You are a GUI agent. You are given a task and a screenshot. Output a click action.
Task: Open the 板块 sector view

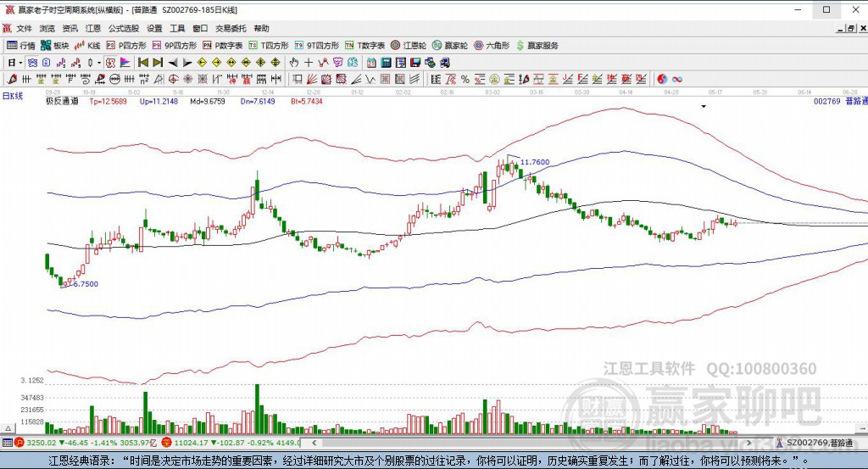(x=55, y=46)
